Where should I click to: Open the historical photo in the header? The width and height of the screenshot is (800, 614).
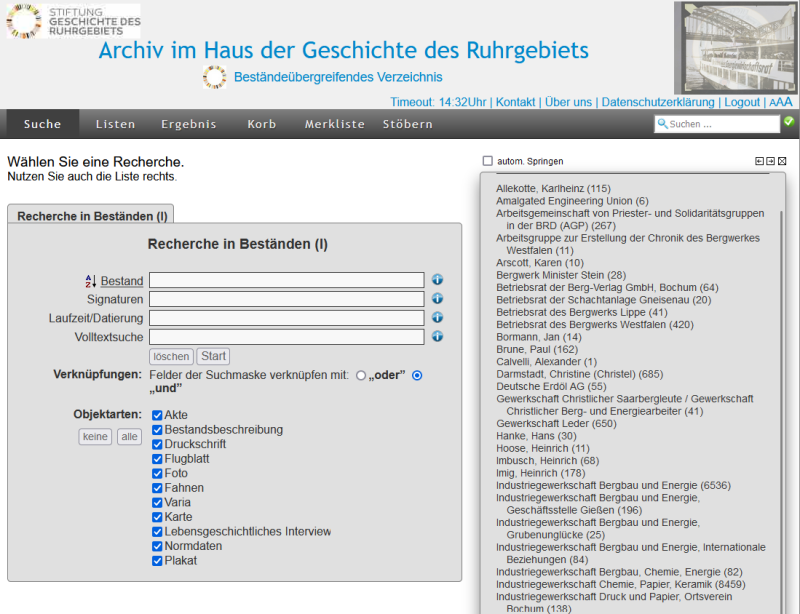pos(735,48)
